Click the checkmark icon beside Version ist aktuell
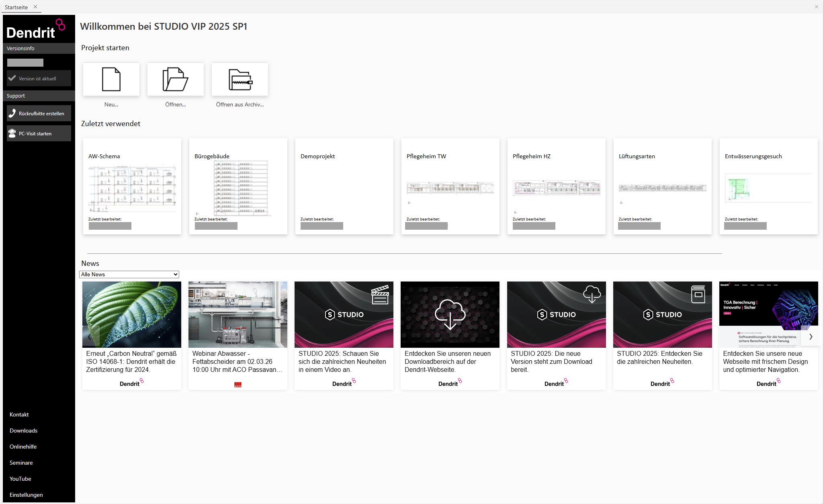This screenshot has height=504, width=823. point(12,78)
